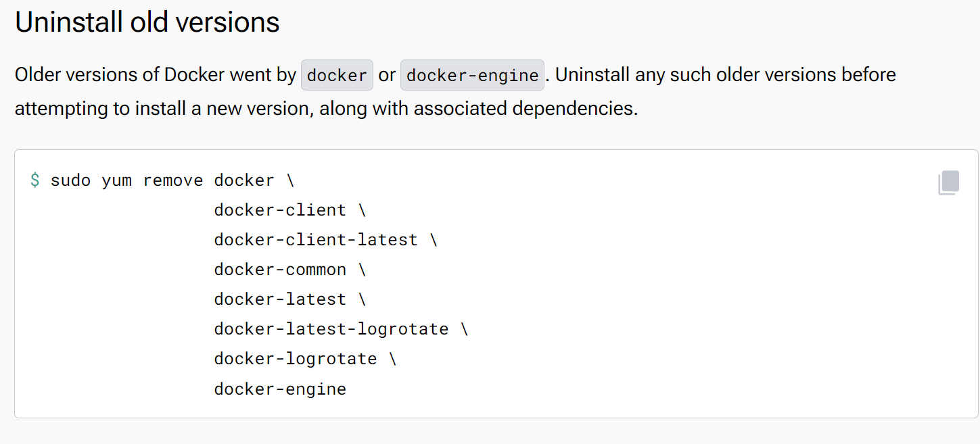This screenshot has height=444, width=980.
Task: Click the word "yum" in the command
Action: (x=116, y=180)
